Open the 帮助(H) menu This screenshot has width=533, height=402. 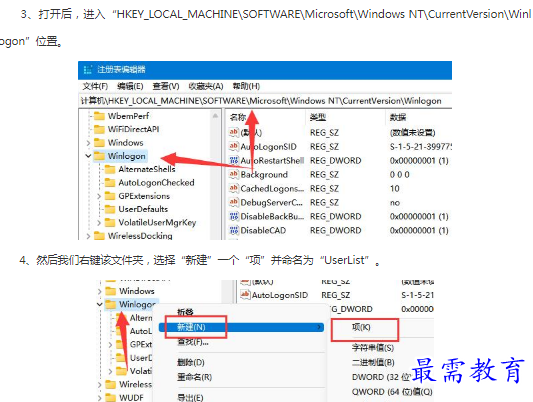(x=246, y=86)
